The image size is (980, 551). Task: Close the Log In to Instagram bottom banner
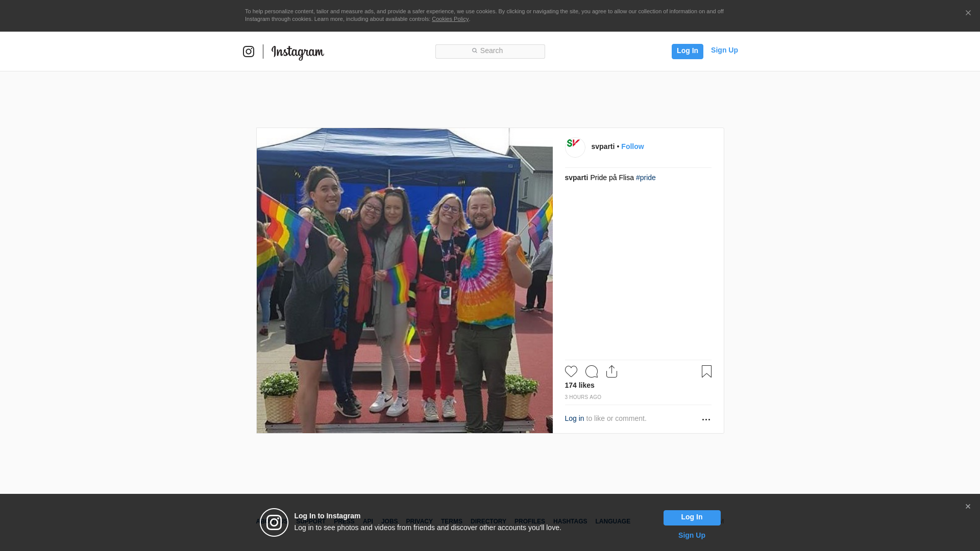point(968,507)
